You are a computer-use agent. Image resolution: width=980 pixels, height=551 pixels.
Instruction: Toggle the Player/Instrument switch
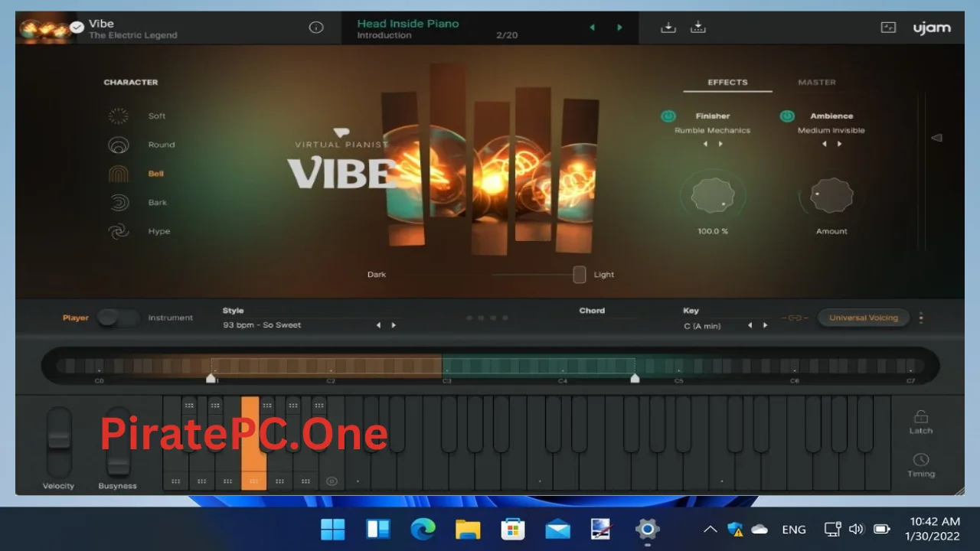[118, 318]
